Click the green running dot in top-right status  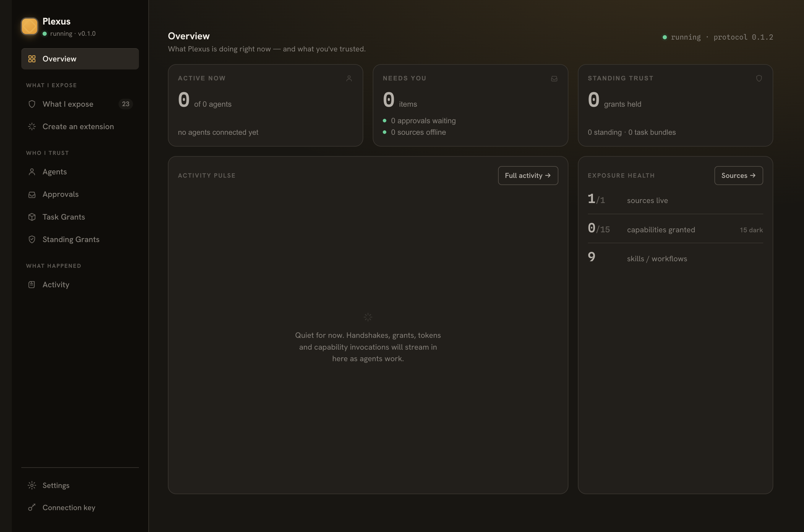point(664,37)
